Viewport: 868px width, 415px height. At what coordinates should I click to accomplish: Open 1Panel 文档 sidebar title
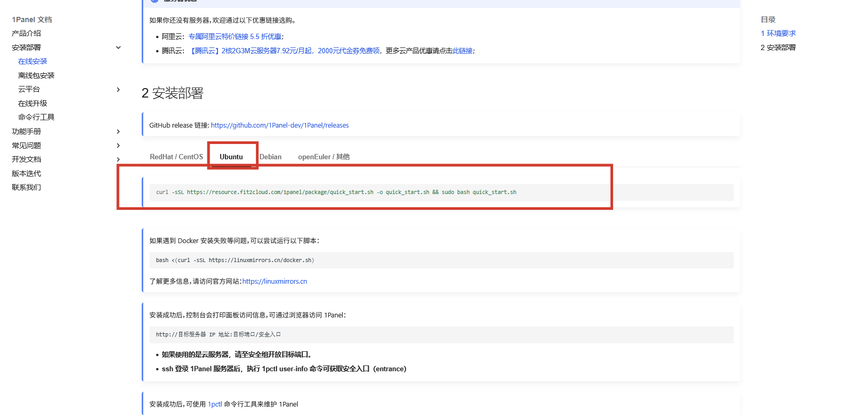tap(32, 20)
